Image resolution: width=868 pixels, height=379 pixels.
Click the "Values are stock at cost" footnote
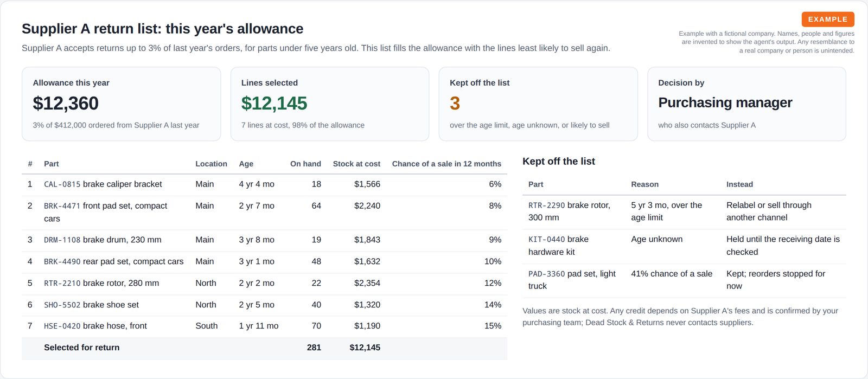point(680,317)
